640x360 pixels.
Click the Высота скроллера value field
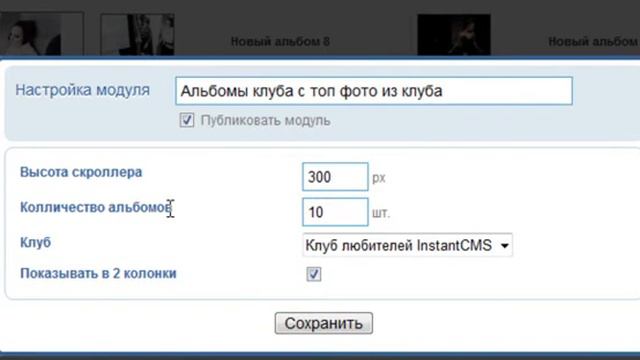pos(335,177)
